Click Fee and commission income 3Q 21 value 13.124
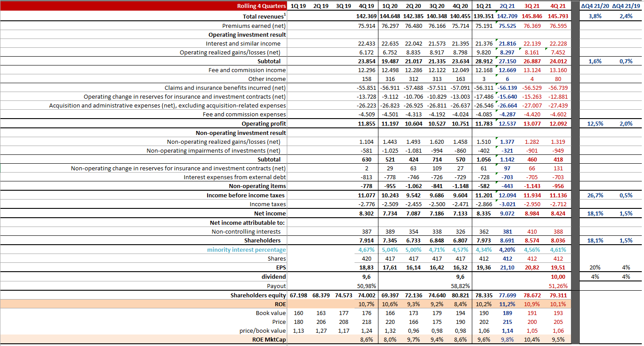This screenshot has height=346, width=644. (x=532, y=70)
